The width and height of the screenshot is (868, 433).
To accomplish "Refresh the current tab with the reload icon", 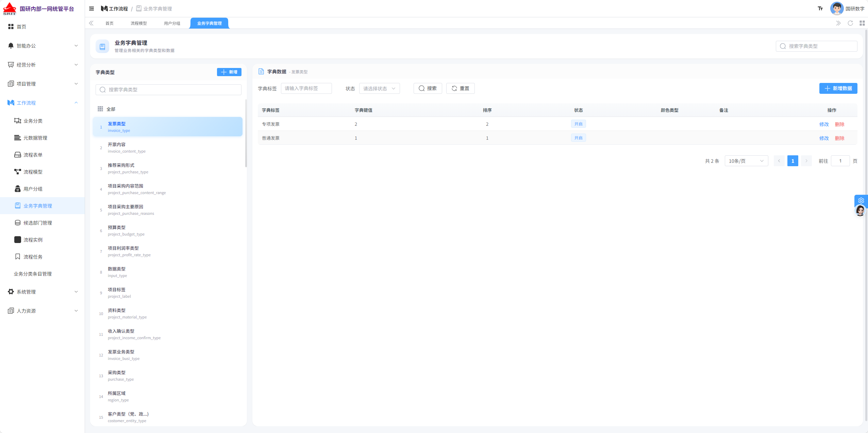I will (x=850, y=23).
